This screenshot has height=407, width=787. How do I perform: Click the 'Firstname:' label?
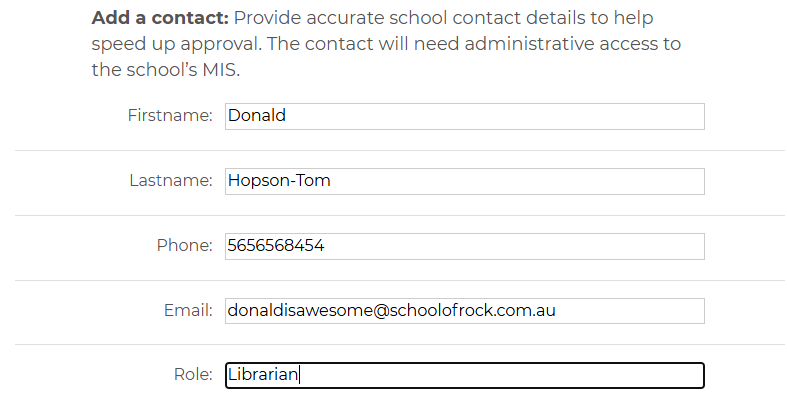pyautogui.click(x=170, y=116)
